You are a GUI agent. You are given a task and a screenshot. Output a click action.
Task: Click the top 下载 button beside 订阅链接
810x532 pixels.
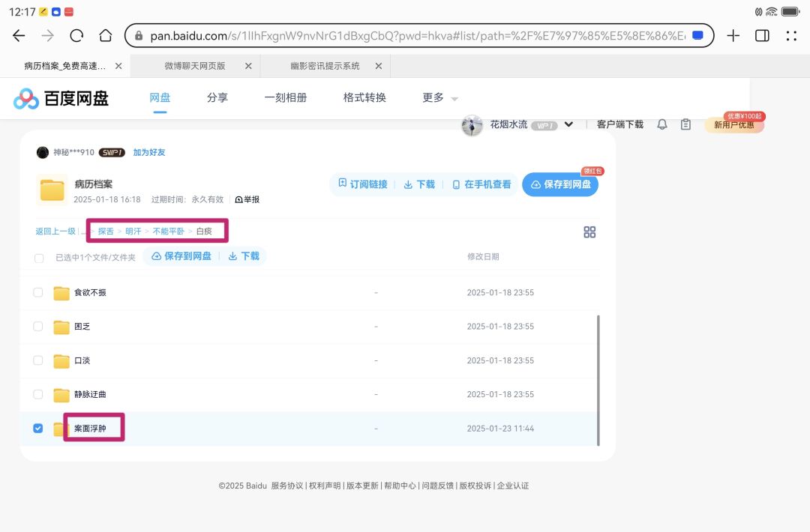coord(419,184)
